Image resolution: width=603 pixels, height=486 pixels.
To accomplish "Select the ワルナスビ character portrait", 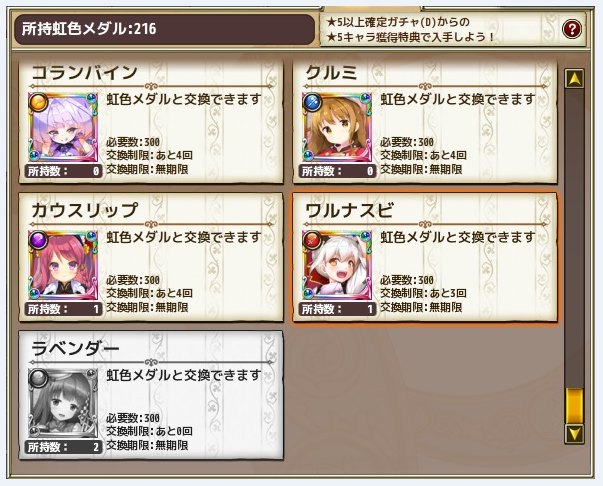I will (x=337, y=265).
